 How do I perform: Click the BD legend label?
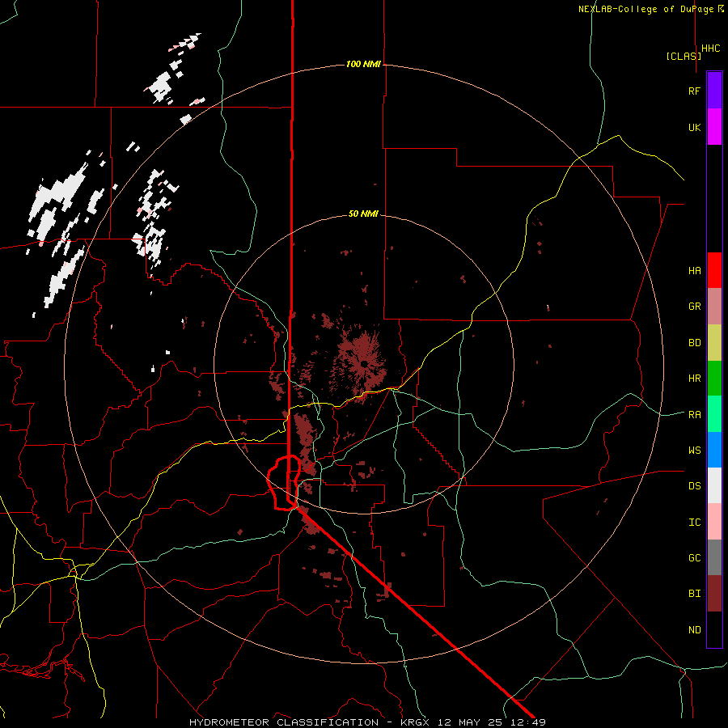click(x=694, y=343)
